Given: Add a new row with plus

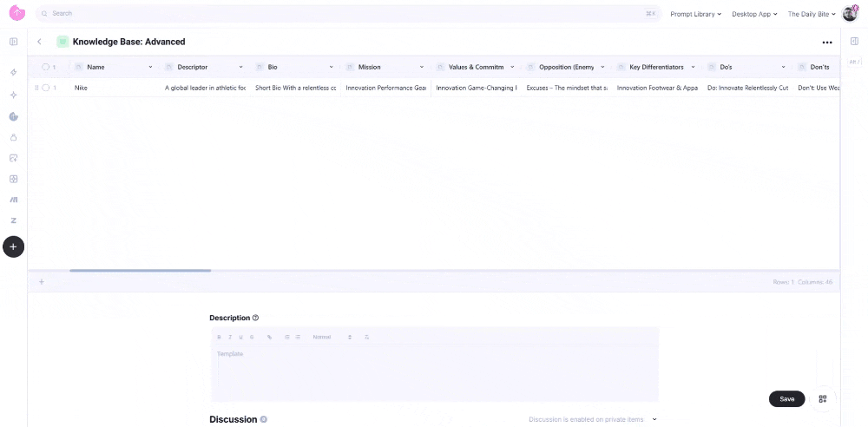Looking at the screenshot, I should [x=41, y=282].
